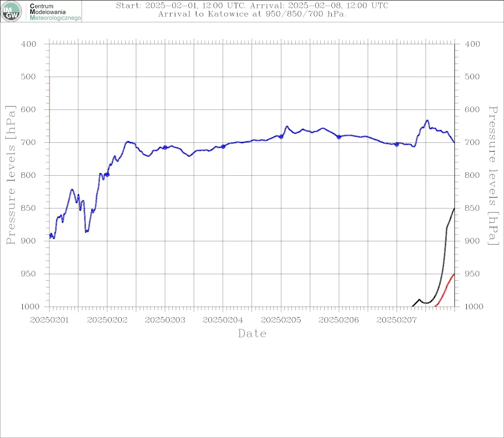The height and width of the screenshot is (438, 504).
Task: Click the 'Date' x-axis title
Action: (x=252, y=333)
